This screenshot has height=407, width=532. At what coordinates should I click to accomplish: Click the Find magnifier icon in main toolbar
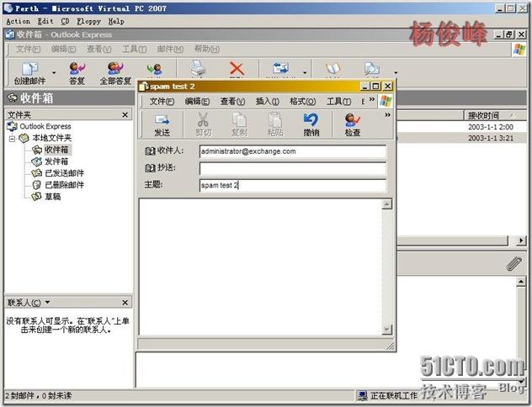click(x=372, y=69)
